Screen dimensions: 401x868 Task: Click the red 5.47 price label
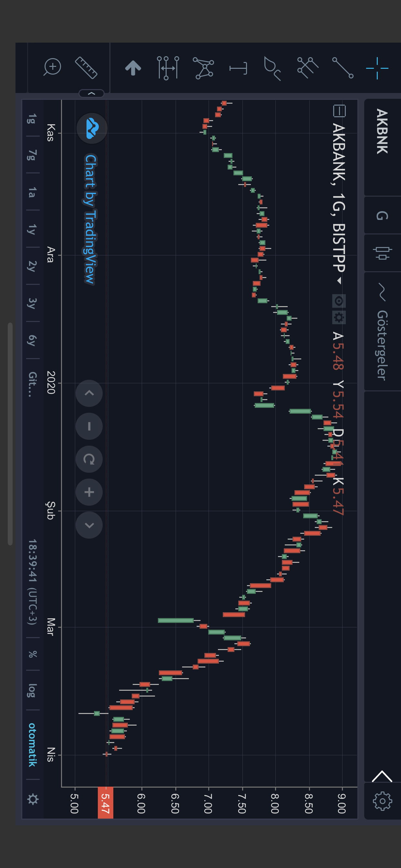(106, 803)
